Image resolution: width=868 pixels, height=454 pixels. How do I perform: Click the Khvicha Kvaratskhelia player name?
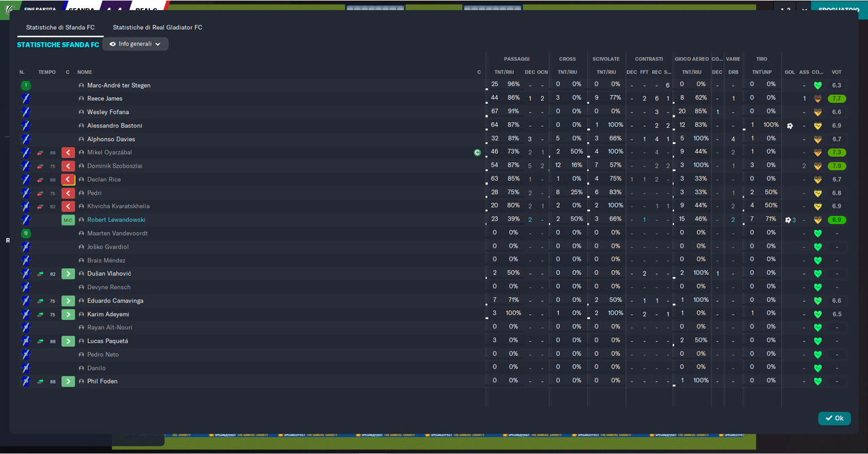point(119,206)
